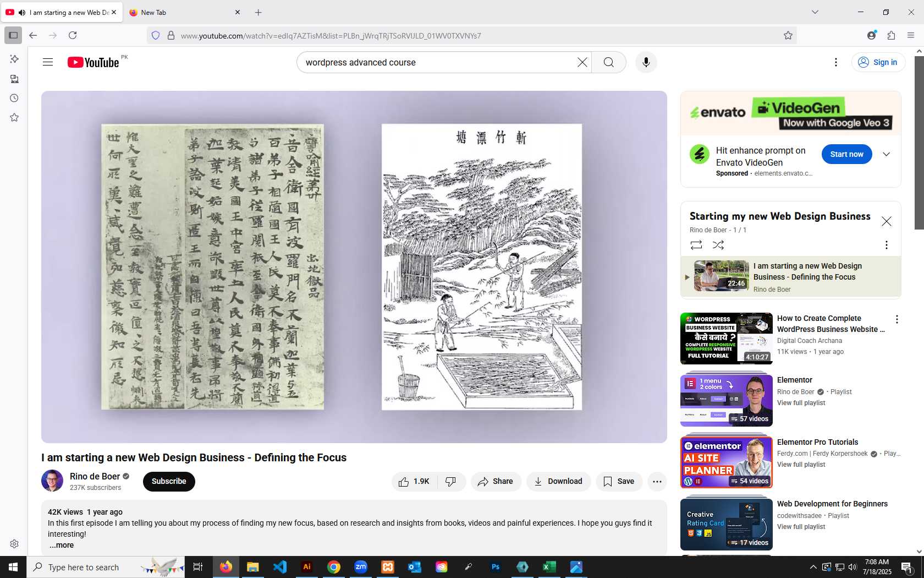
Task: Show hidden system tray icons
Action: (x=813, y=567)
